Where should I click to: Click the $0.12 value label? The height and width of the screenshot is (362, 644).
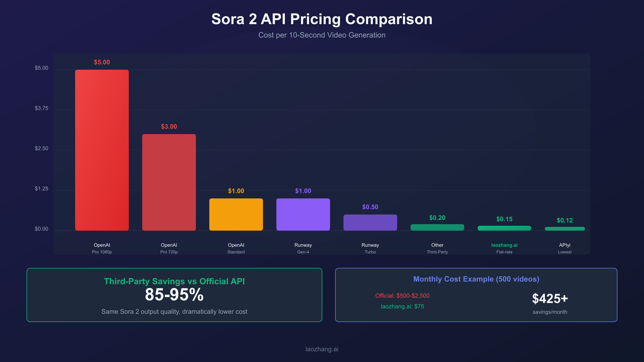565,220
